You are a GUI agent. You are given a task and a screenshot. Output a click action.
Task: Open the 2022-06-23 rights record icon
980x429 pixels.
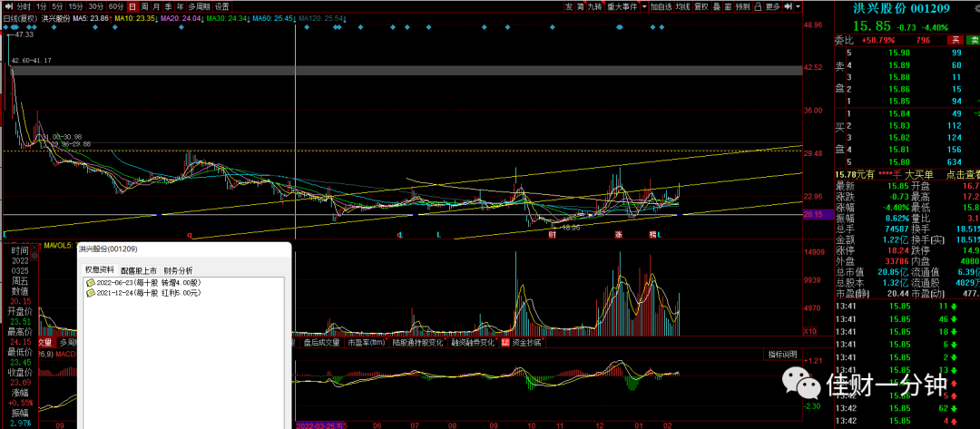tap(90, 283)
